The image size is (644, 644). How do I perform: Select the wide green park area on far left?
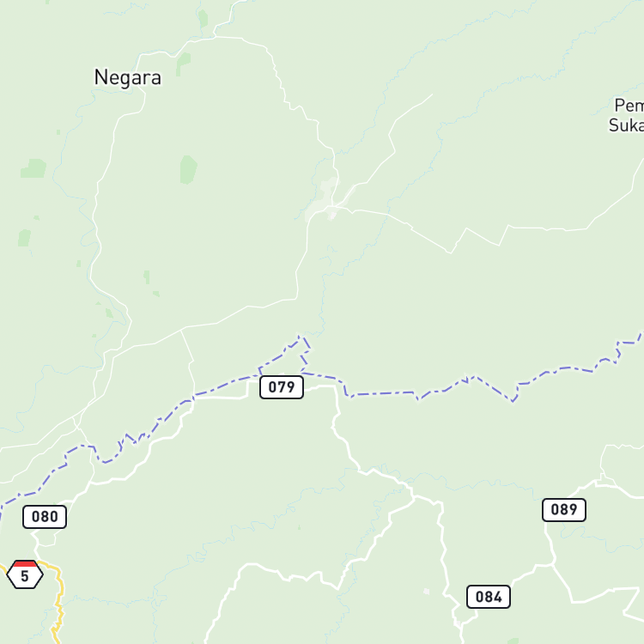click(x=33, y=168)
